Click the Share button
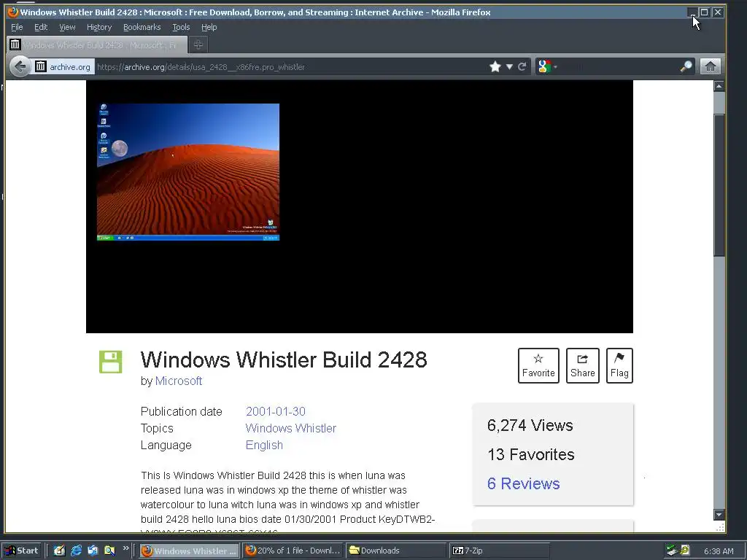This screenshot has height=560, width=747. [x=583, y=365]
